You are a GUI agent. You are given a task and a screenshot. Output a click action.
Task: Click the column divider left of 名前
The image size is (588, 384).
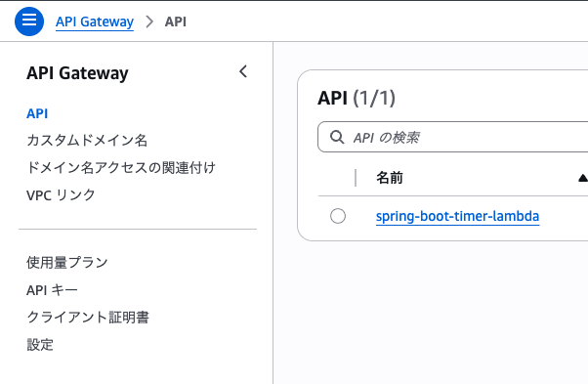click(356, 178)
